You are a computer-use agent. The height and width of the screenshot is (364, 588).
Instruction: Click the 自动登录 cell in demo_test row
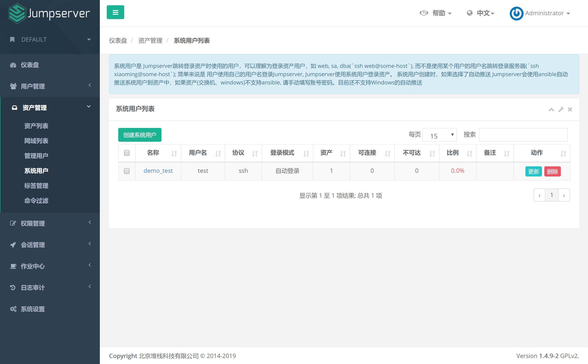(x=287, y=171)
